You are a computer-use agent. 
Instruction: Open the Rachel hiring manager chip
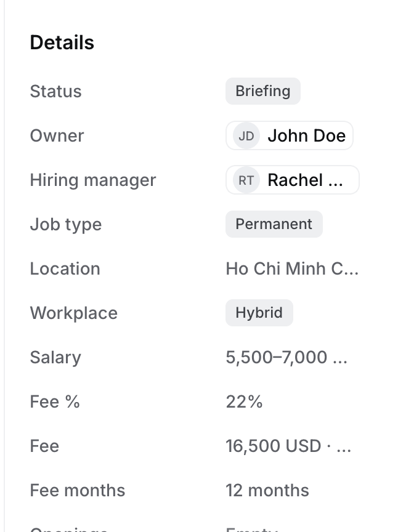[x=293, y=180]
